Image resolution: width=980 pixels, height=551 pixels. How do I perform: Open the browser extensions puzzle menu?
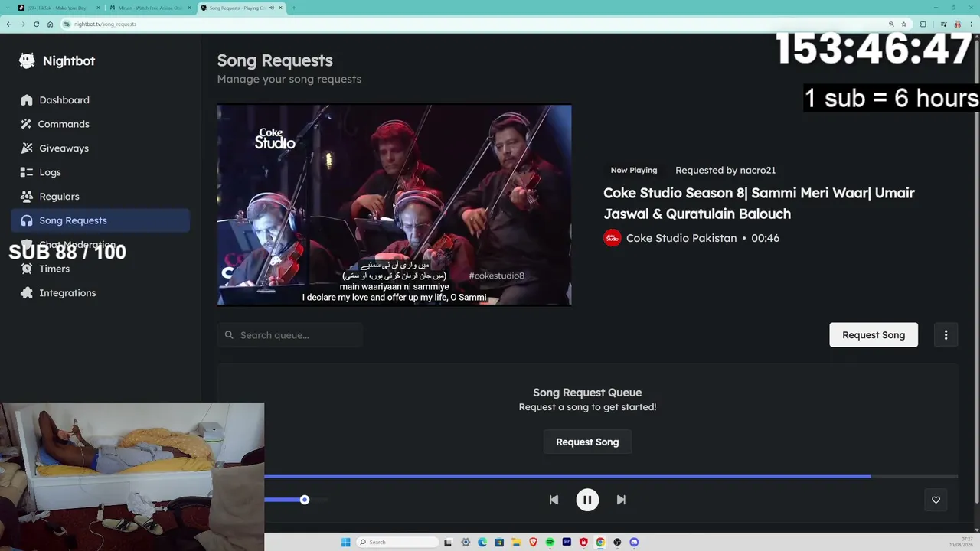923,24
